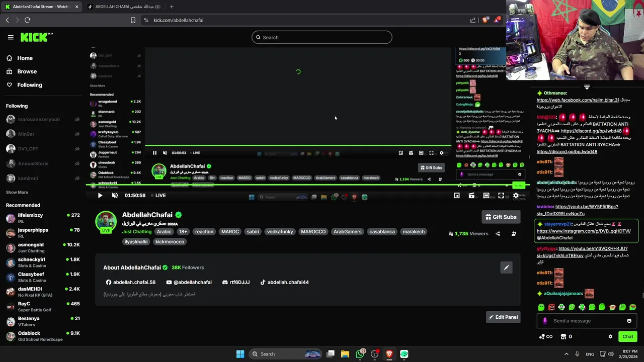
Task: Bookmark the current page
Action: [133, 20]
